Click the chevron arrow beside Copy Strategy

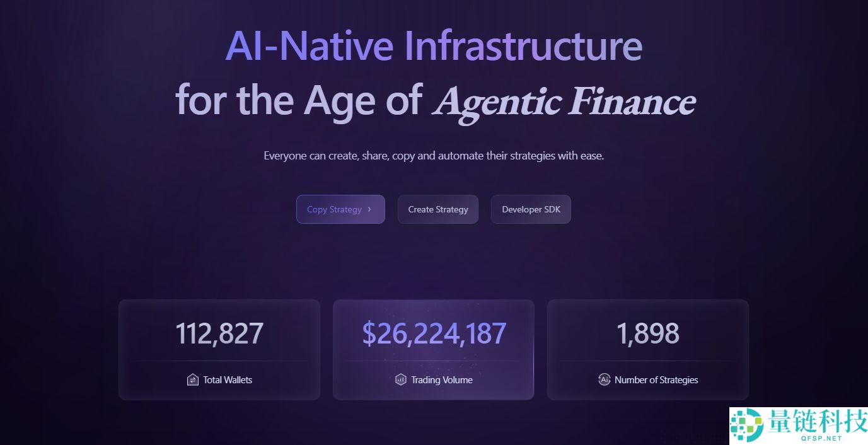pos(369,209)
